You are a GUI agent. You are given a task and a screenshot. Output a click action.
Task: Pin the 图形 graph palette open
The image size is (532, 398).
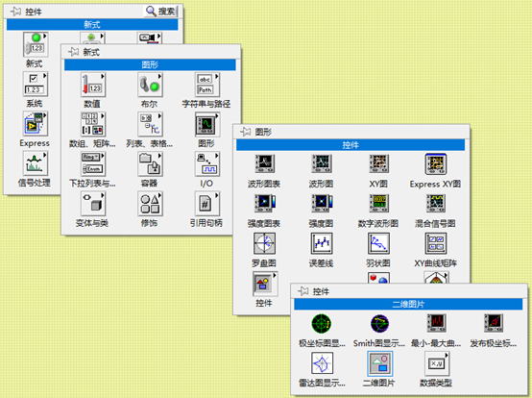pos(245,132)
